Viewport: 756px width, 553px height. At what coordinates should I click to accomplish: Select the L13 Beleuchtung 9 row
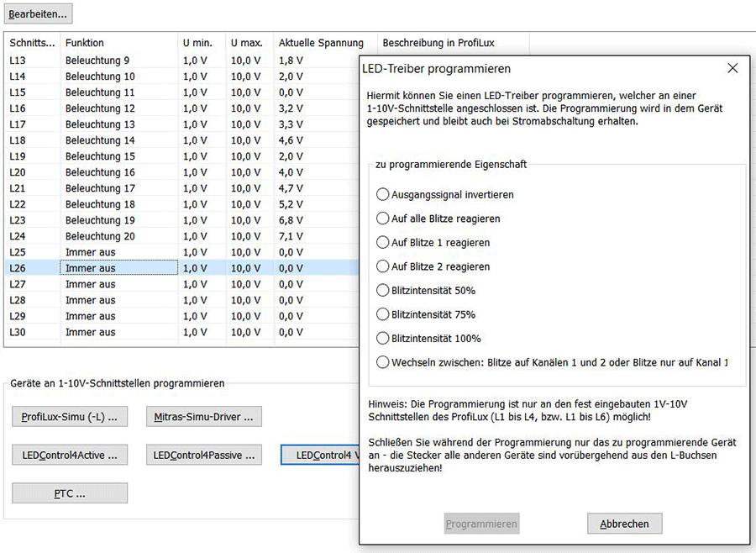[118, 60]
